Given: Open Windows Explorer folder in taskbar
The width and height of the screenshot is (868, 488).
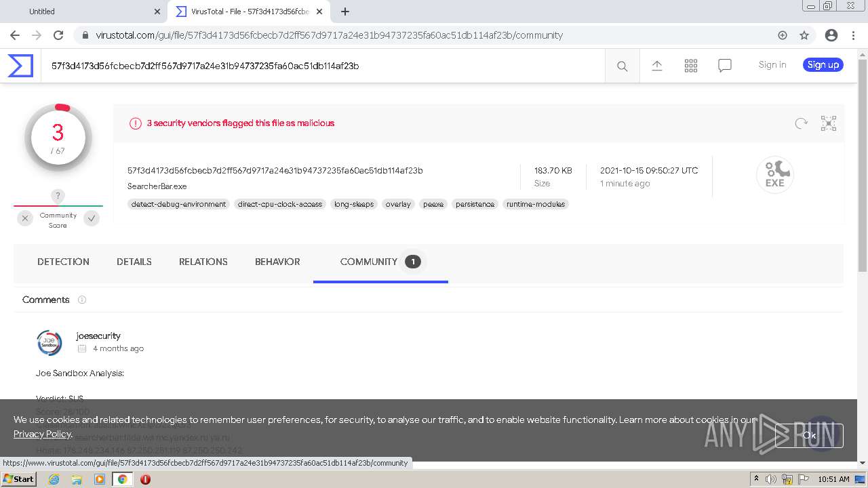Looking at the screenshot, I should point(77,479).
